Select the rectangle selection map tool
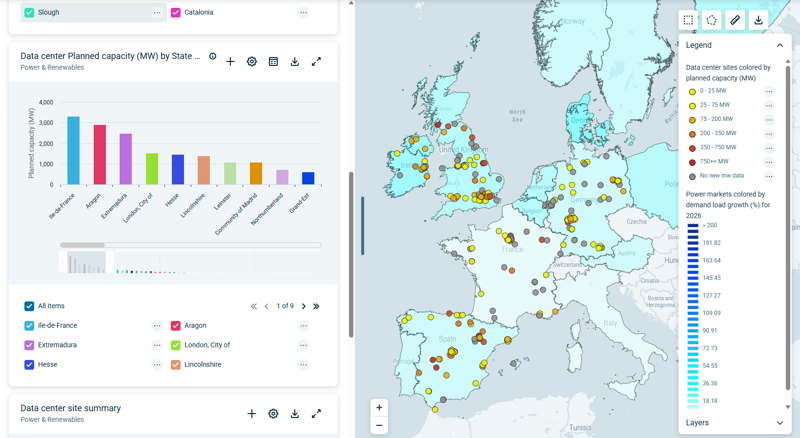Viewport: 800px width, 438px height. click(688, 20)
